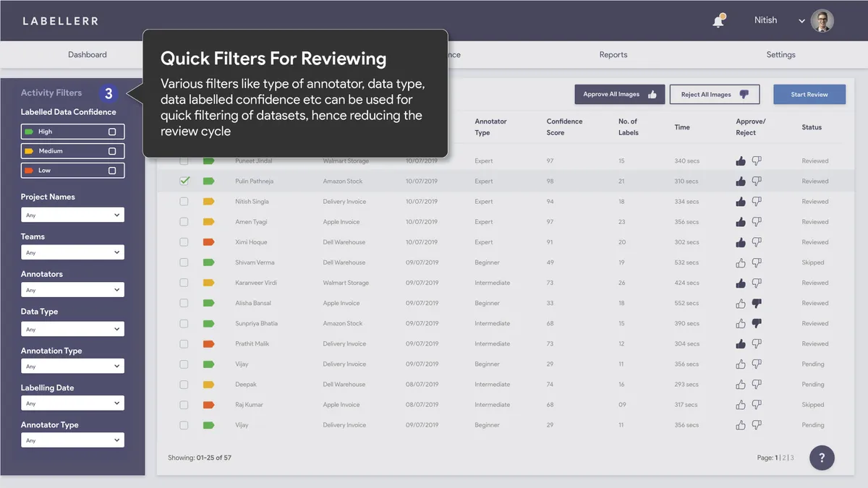Image resolution: width=868 pixels, height=488 pixels.
Task: Expand the Project Names dropdown
Action: [72, 215]
